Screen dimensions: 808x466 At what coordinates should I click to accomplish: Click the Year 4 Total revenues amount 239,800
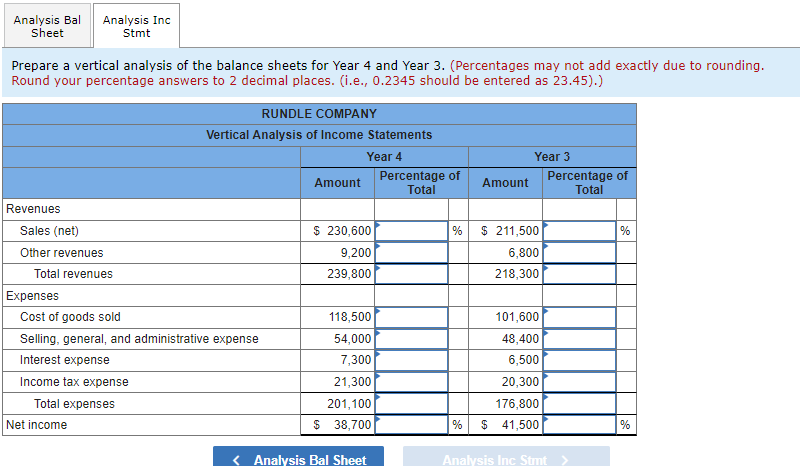point(349,274)
